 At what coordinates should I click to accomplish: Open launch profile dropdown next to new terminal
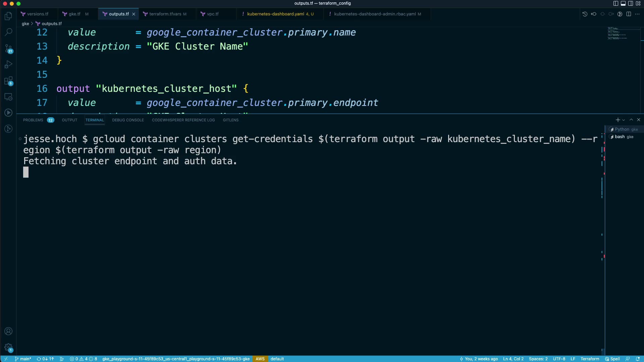[624, 120]
